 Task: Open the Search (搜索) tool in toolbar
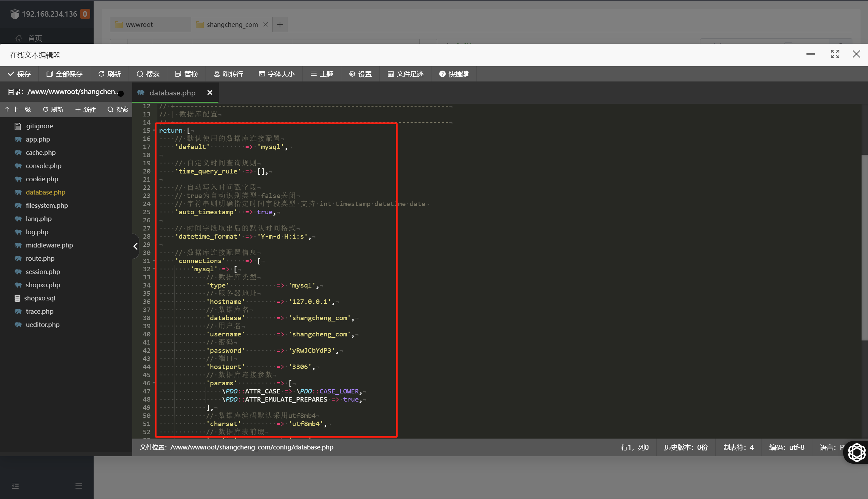coord(148,74)
